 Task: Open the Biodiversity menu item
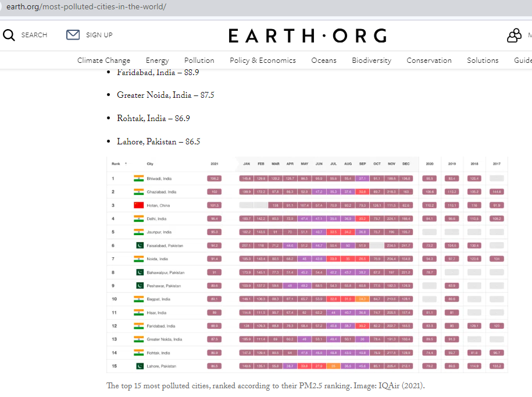(x=372, y=61)
